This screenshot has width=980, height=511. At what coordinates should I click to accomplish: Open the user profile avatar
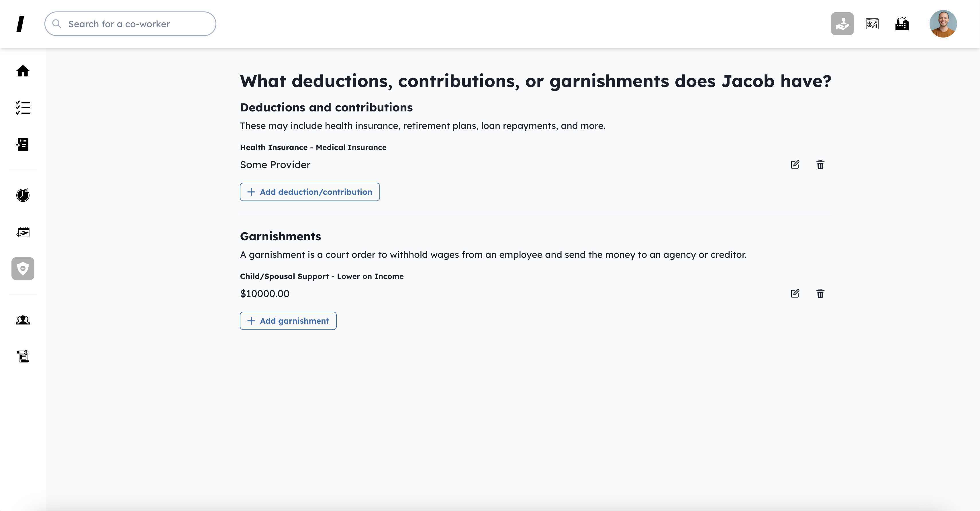[943, 24]
